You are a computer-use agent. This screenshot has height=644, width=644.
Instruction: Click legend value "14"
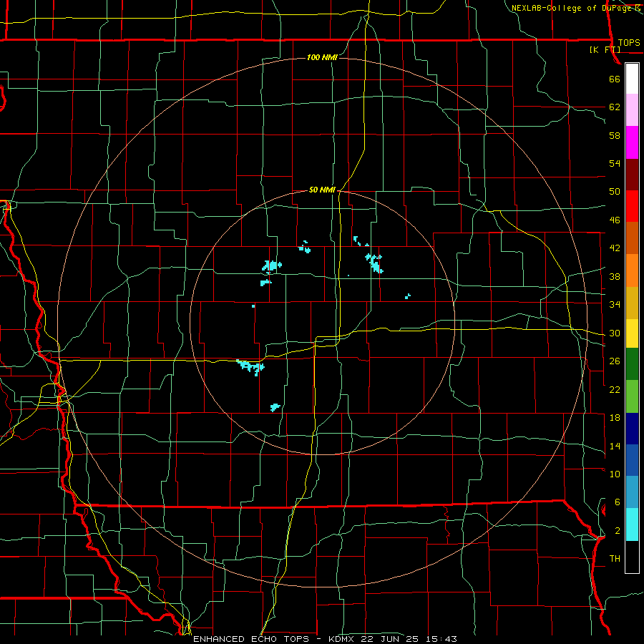(x=615, y=446)
